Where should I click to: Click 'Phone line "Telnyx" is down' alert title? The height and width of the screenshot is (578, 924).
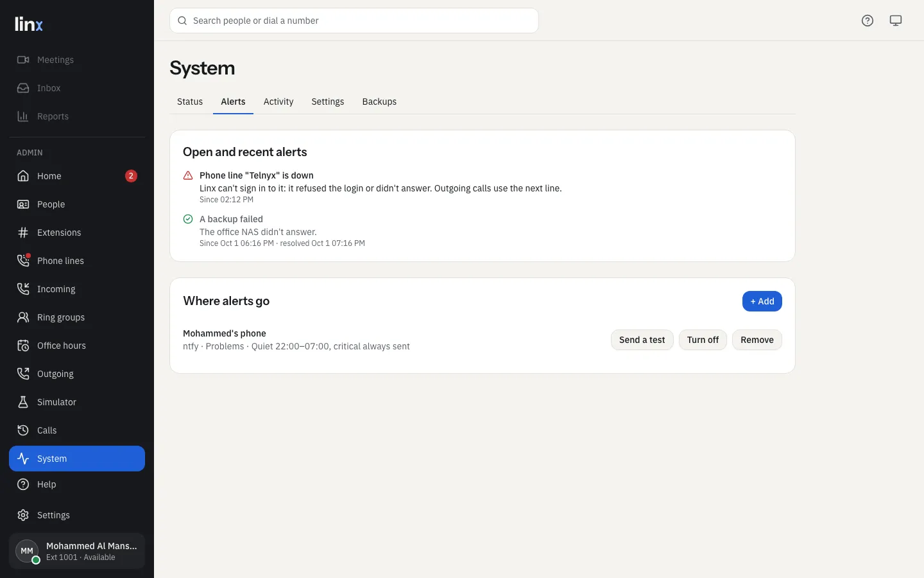[257, 175]
